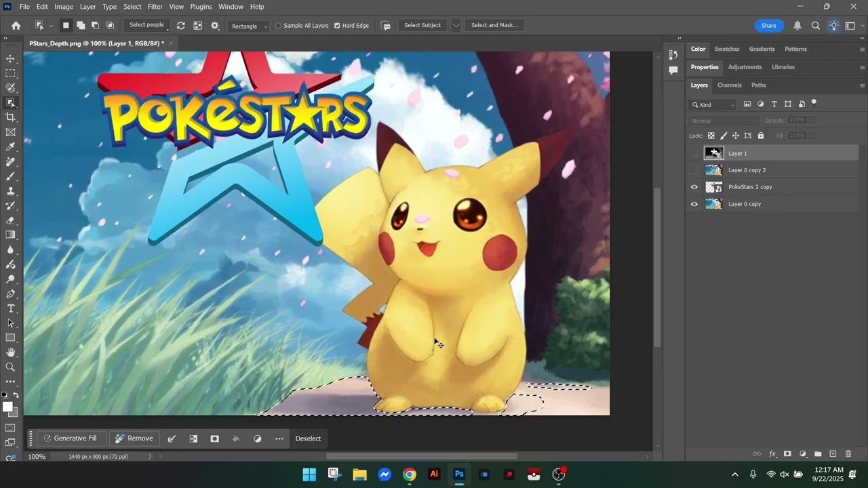Screen dimensions: 868x488
Task: Hide the PokeStars 2 copy layer
Action: coord(694,187)
